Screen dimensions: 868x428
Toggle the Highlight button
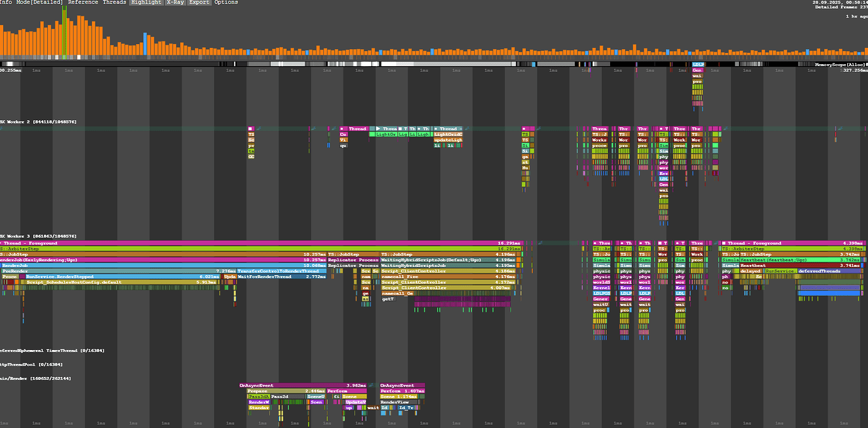pyautogui.click(x=146, y=3)
